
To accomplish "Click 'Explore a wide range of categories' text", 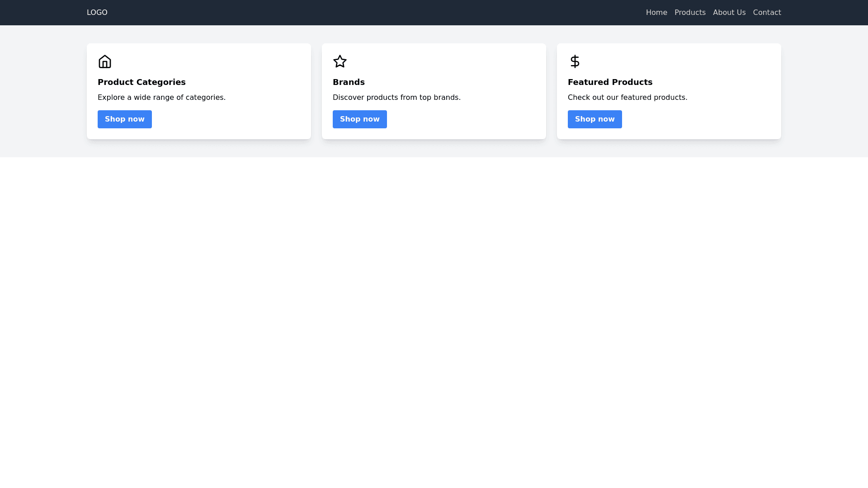I will click(x=161, y=98).
